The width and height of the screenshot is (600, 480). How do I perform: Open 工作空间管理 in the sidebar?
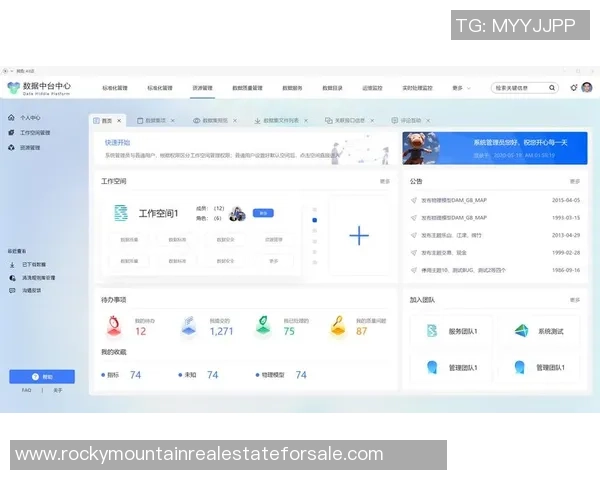pos(35,132)
